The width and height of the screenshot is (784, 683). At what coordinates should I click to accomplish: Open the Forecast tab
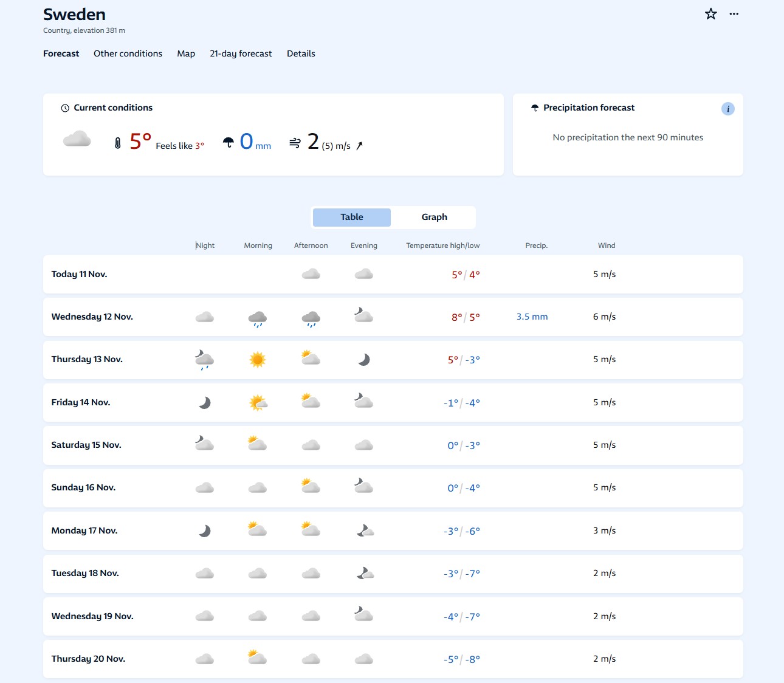[x=61, y=53]
